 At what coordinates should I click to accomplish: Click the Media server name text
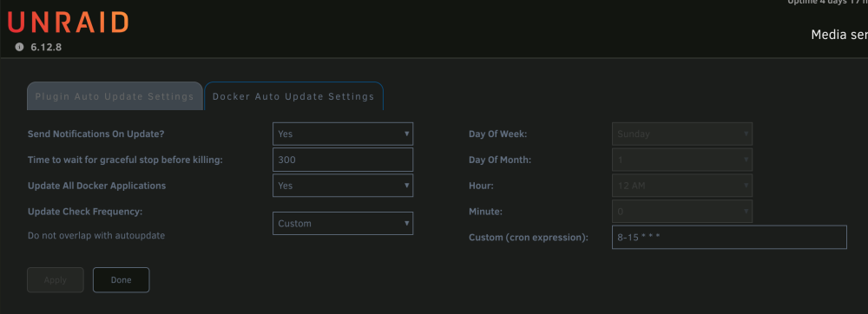(x=839, y=35)
